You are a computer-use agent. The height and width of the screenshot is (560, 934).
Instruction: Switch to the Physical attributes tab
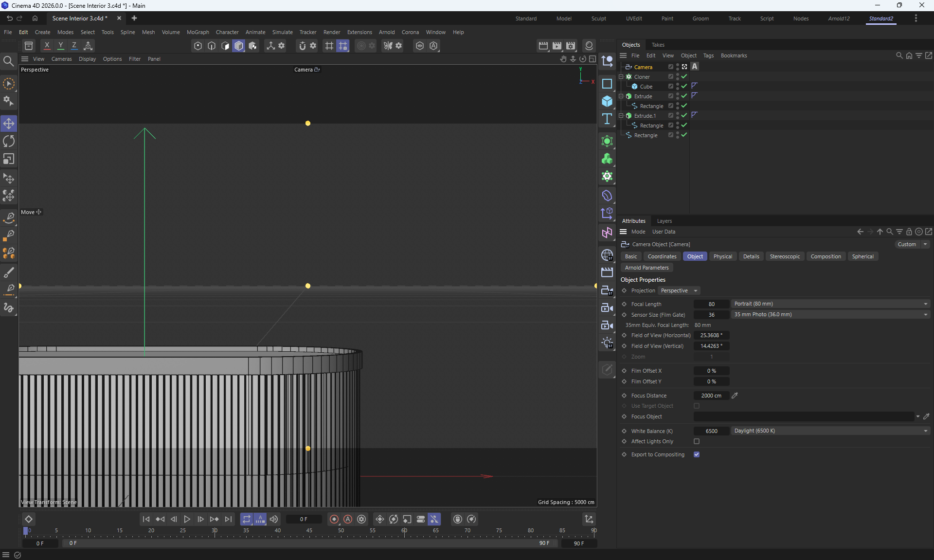click(722, 256)
